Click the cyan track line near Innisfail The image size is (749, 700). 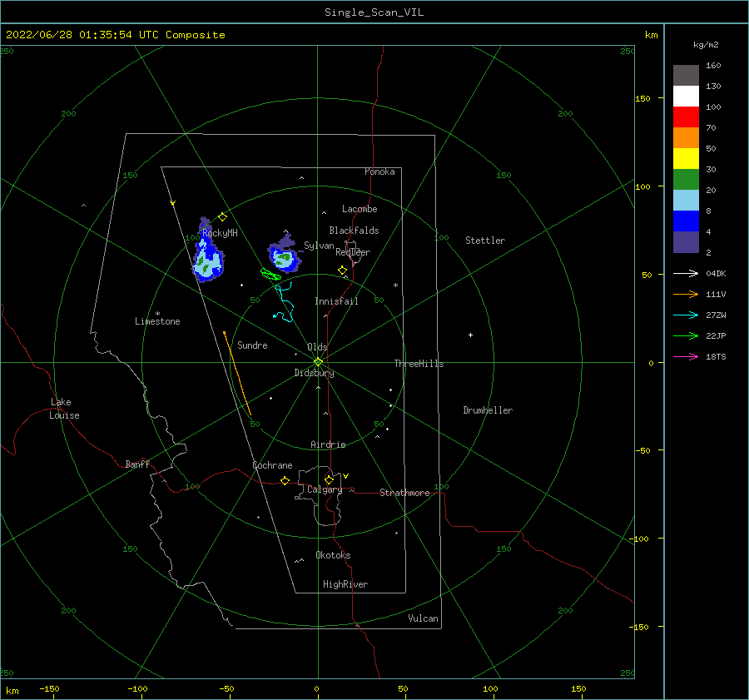coord(285,302)
